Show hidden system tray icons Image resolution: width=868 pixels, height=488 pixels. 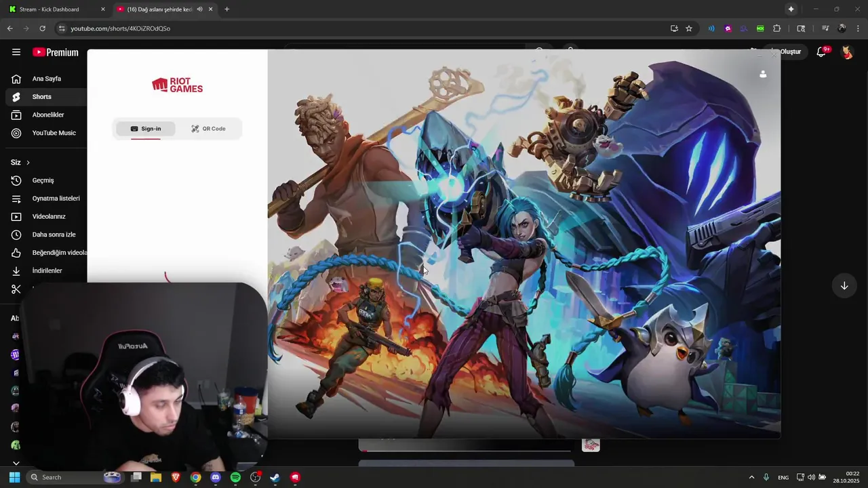[x=751, y=477]
